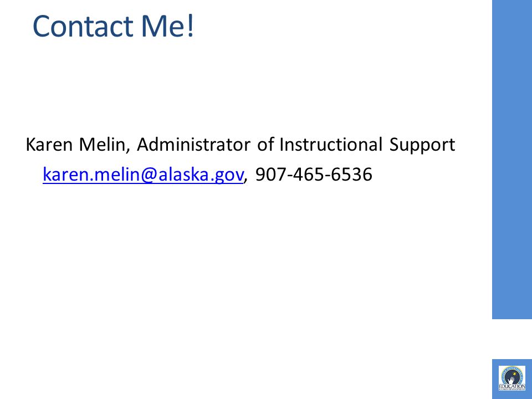This screenshot has width=532, height=399.
Task: Select the word "Karen" in the name line
Action: tap(49, 145)
